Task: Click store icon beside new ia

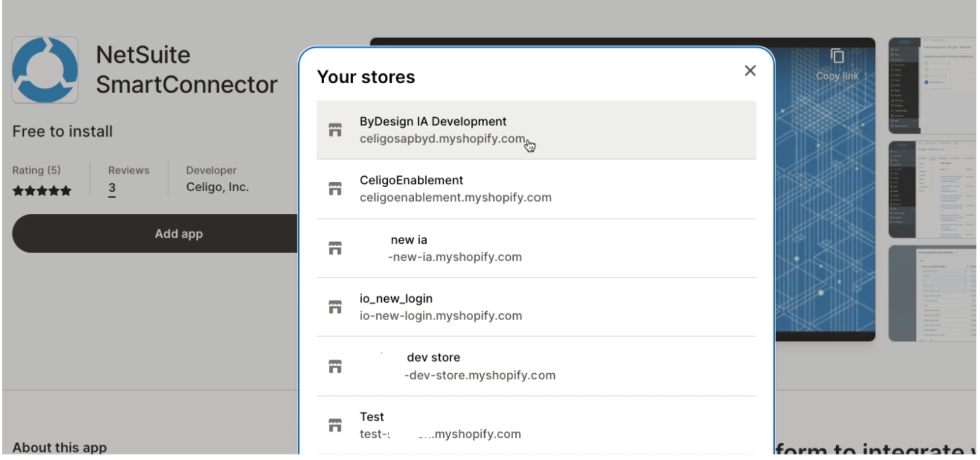Action: [335, 248]
